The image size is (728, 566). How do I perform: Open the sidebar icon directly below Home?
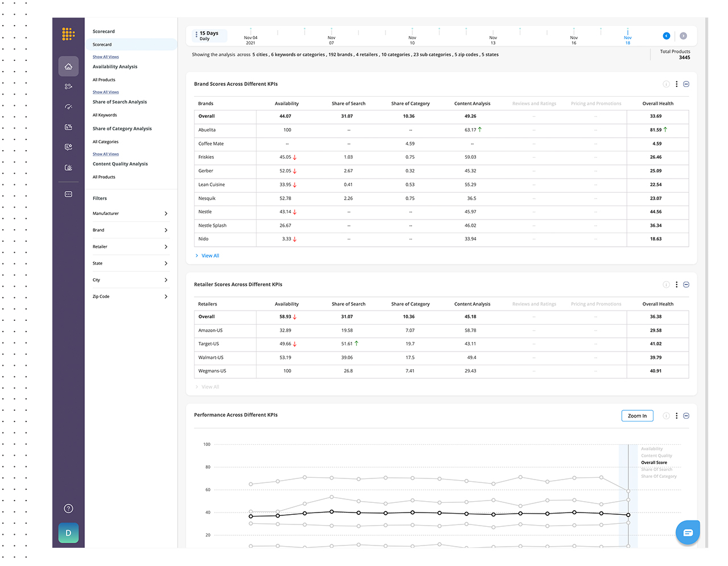(68, 86)
